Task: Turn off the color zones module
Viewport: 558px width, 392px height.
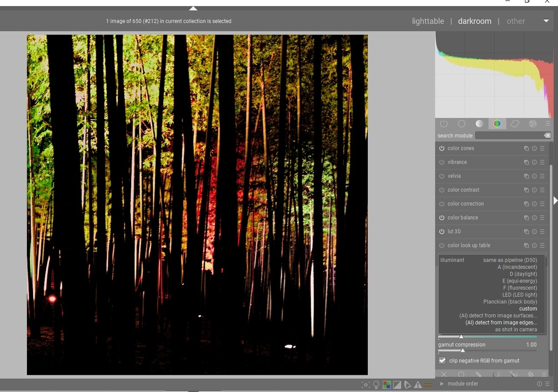Action: pyautogui.click(x=442, y=148)
